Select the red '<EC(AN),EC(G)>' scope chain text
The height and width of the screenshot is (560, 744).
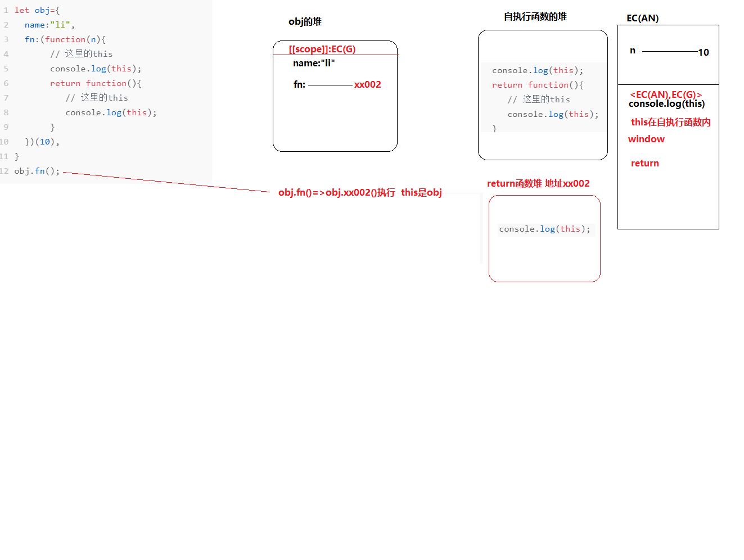click(x=666, y=94)
